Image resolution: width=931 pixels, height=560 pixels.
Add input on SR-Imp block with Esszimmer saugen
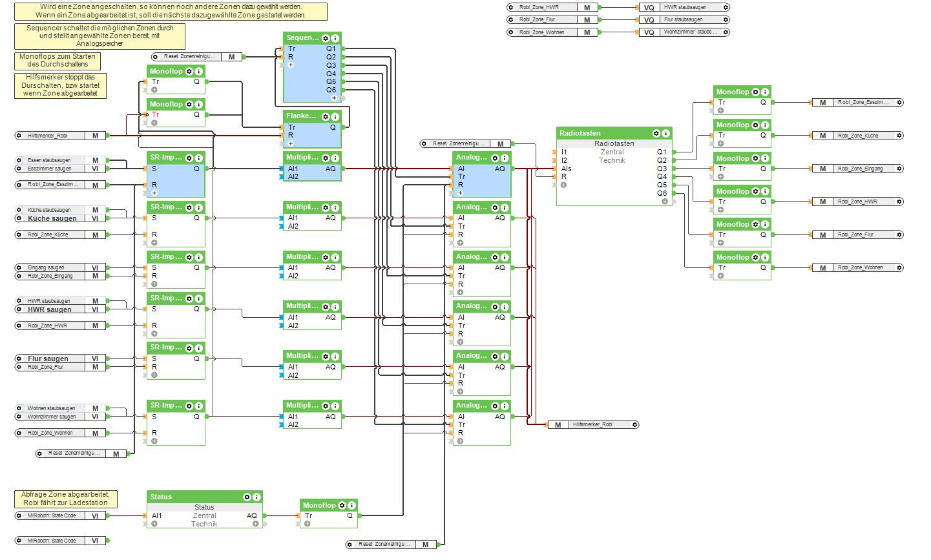[x=154, y=193]
